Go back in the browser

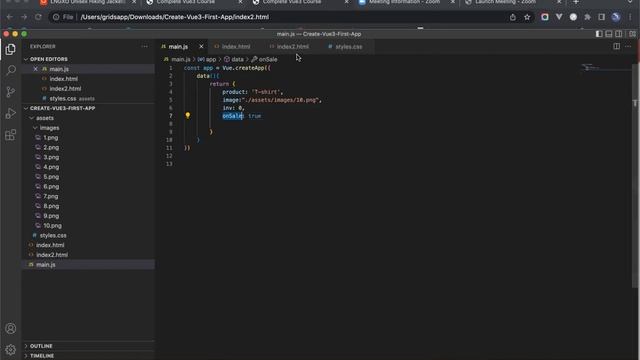pyautogui.click(x=10, y=17)
